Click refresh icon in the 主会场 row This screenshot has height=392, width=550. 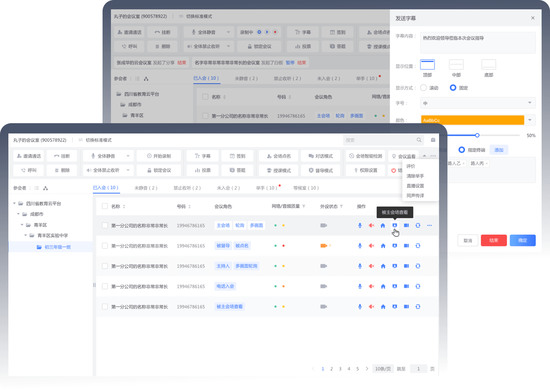click(x=418, y=225)
